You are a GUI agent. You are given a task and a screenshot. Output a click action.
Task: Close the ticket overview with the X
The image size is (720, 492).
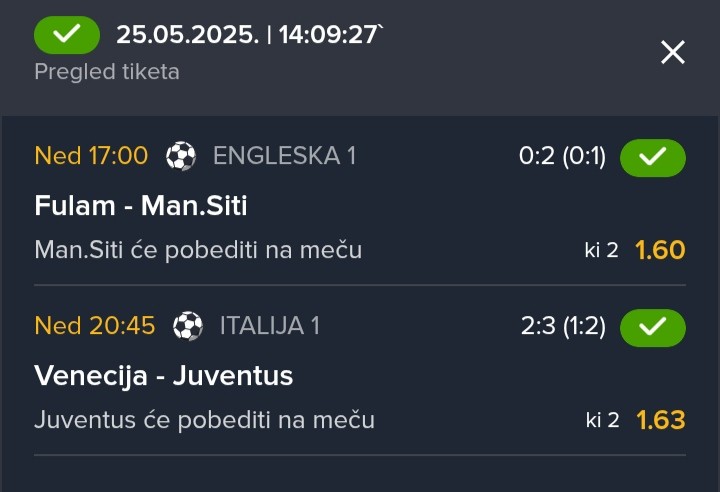(673, 52)
